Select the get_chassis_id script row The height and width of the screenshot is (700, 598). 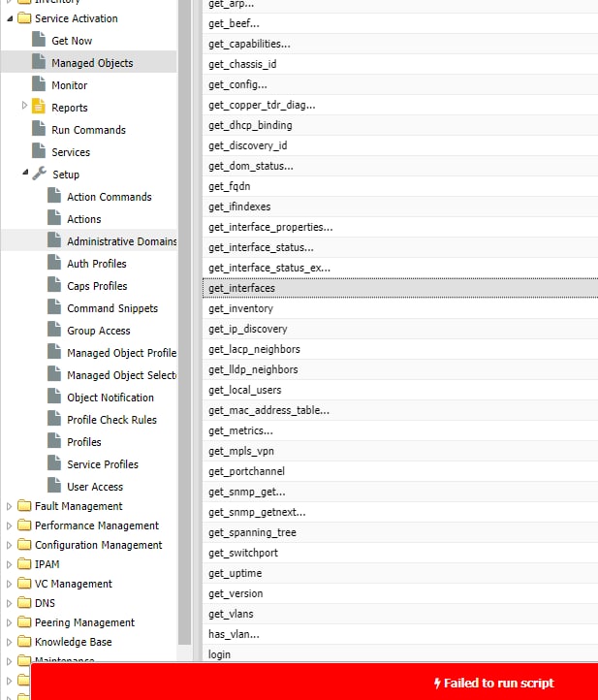400,64
